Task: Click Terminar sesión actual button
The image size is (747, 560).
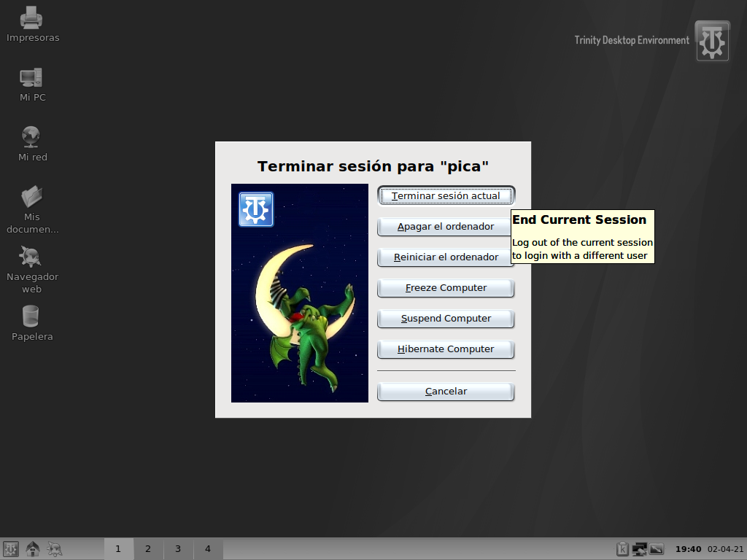Action: (x=446, y=195)
